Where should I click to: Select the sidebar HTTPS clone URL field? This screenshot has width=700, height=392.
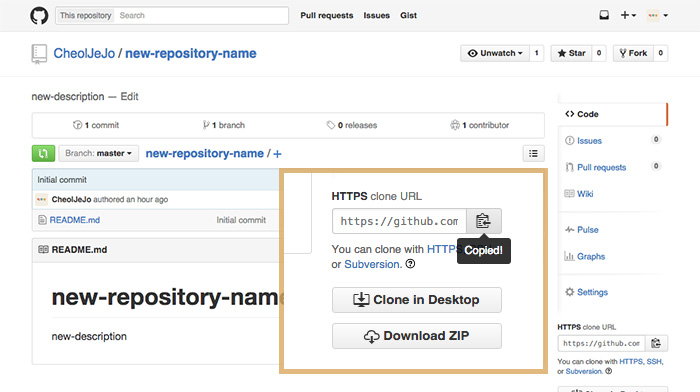pyautogui.click(x=601, y=343)
